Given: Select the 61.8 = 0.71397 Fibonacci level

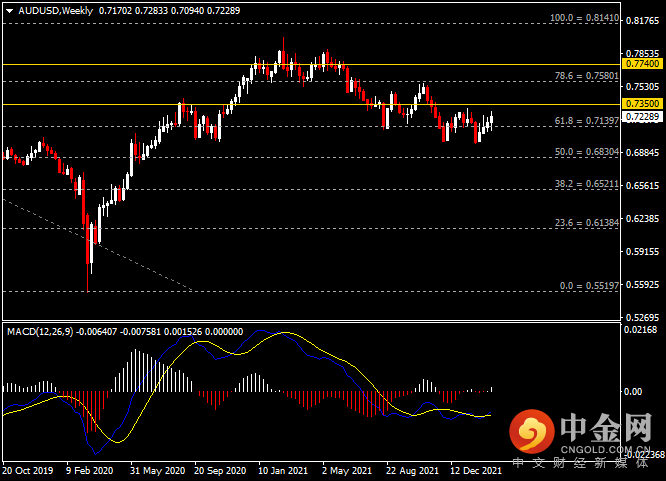Looking at the screenshot, I should [587, 121].
